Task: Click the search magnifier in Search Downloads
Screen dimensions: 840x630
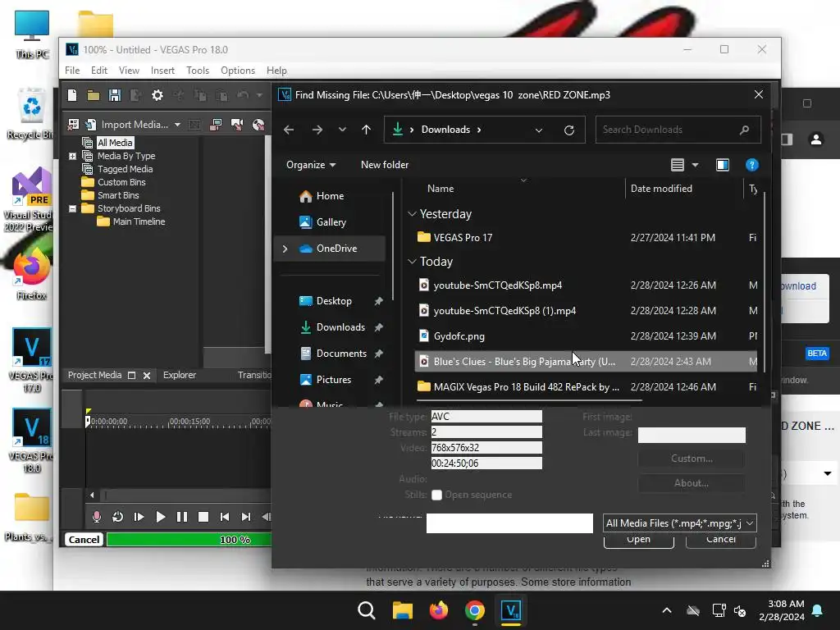Action: [x=744, y=130]
